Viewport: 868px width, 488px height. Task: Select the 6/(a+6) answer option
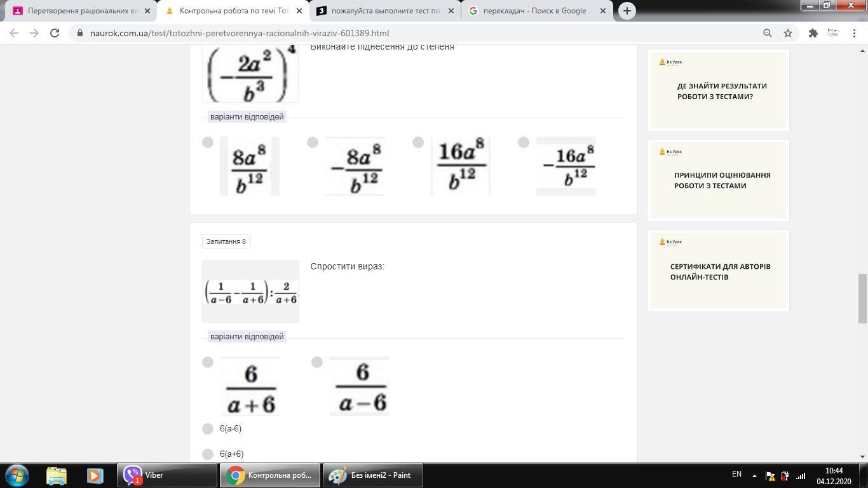coord(208,362)
